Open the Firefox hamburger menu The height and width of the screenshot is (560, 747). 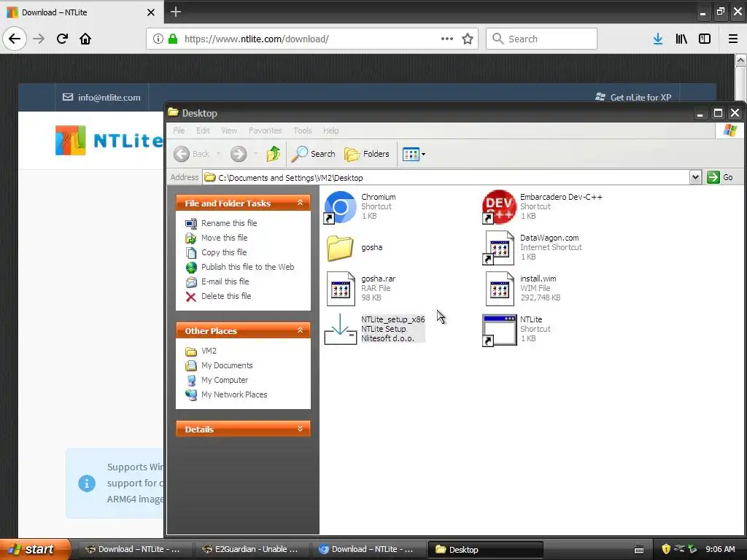pyautogui.click(x=733, y=39)
